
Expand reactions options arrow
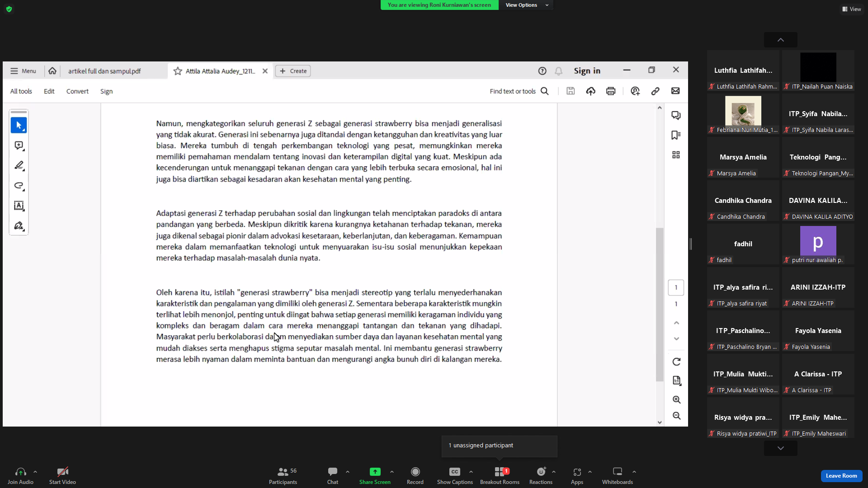click(554, 472)
